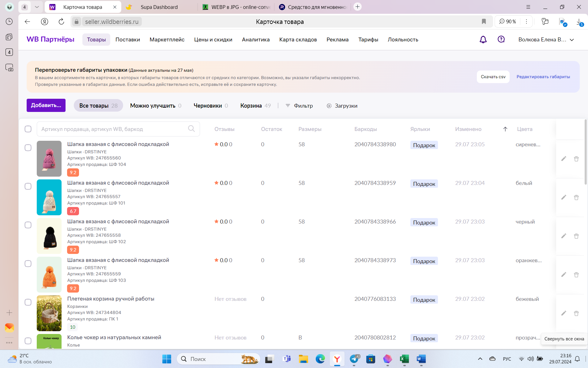Open the Windows Start menu
The image size is (588, 368).
coord(167,359)
